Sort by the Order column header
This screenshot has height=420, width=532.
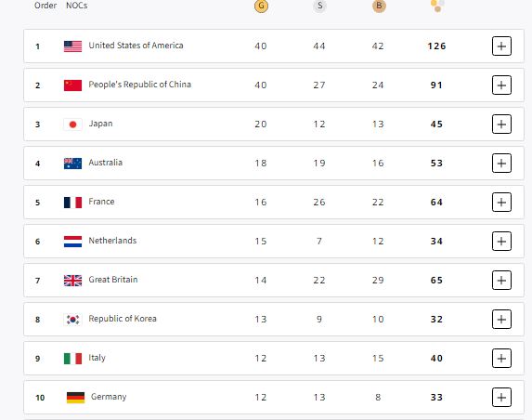point(45,5)
